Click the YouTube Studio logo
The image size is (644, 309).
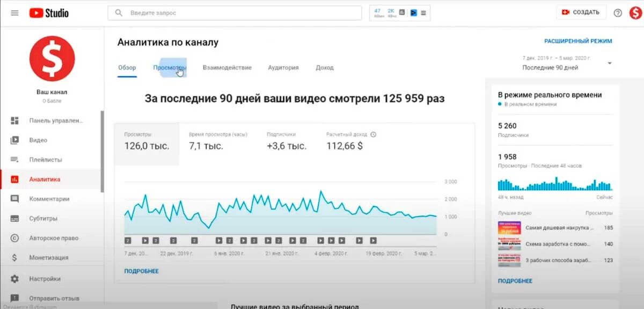click(49, 12)
